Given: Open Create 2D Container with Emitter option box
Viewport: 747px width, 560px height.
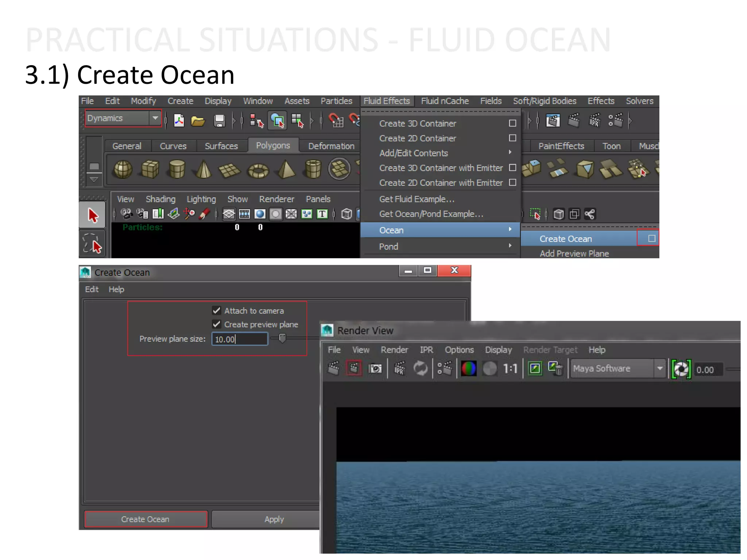Looking at the screenshot, I should click(x=512, y=182).
